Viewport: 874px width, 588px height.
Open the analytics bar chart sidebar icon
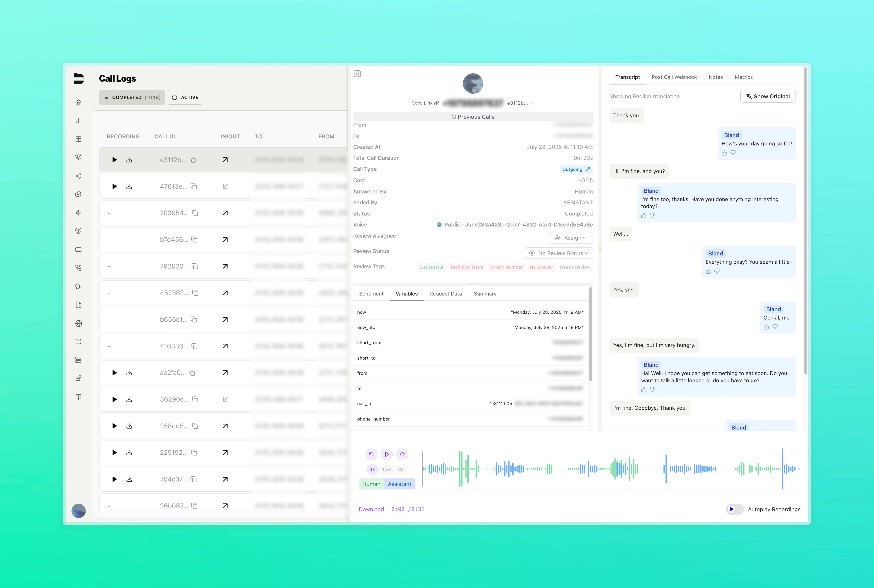click(x=78, y=121)
